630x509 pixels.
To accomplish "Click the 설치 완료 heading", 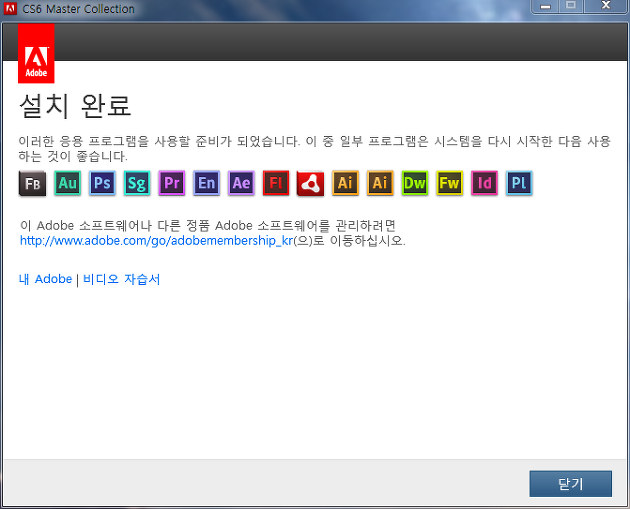I will pyautogui.click(x=75, y=106).
